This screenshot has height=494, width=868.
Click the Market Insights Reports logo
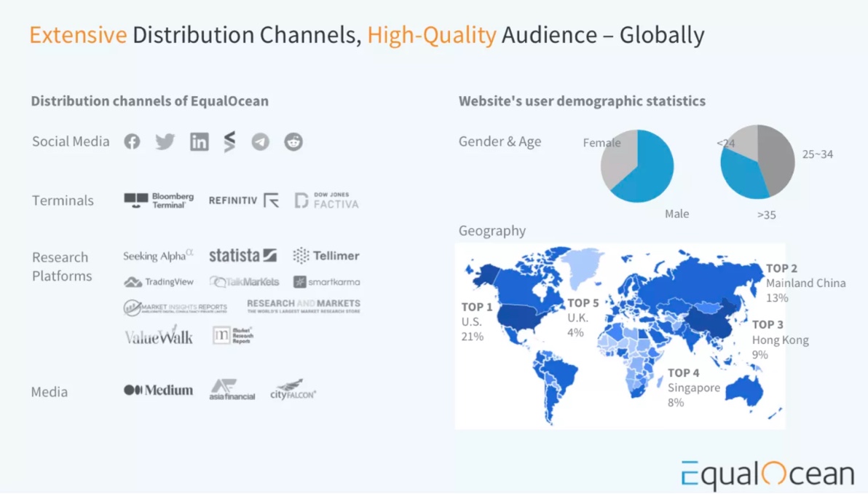[x=175, y=307]
